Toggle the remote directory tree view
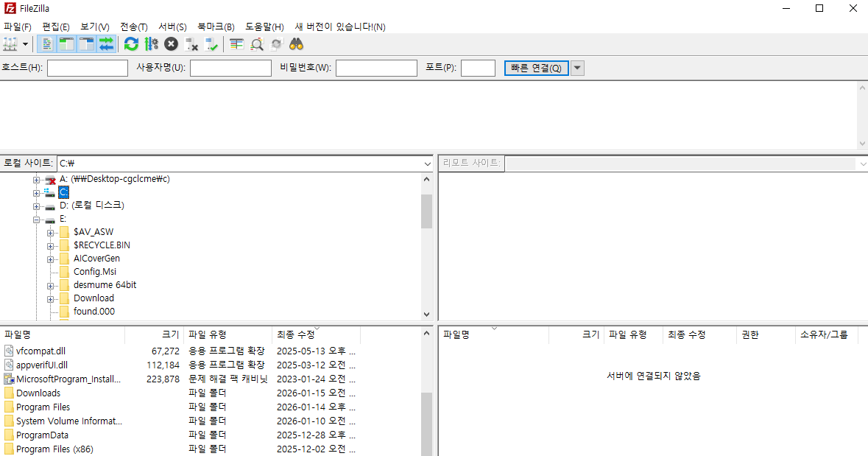The width and height of the screenshot is (868, 456). coord(86,44)
